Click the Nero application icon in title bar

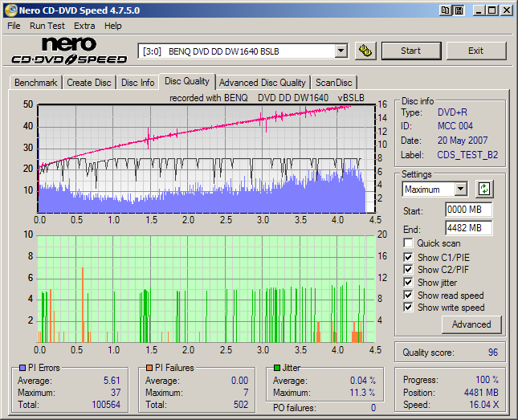point(10,10)
